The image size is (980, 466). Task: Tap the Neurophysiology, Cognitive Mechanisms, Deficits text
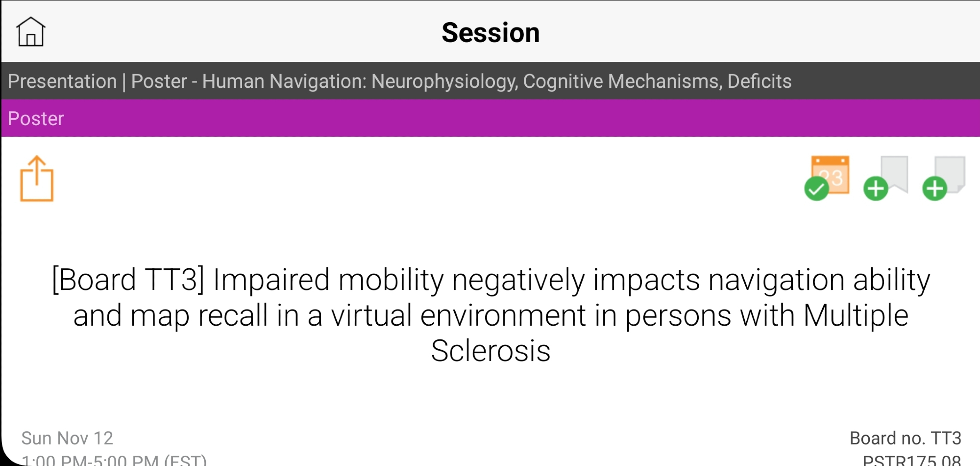pos(581,81)
